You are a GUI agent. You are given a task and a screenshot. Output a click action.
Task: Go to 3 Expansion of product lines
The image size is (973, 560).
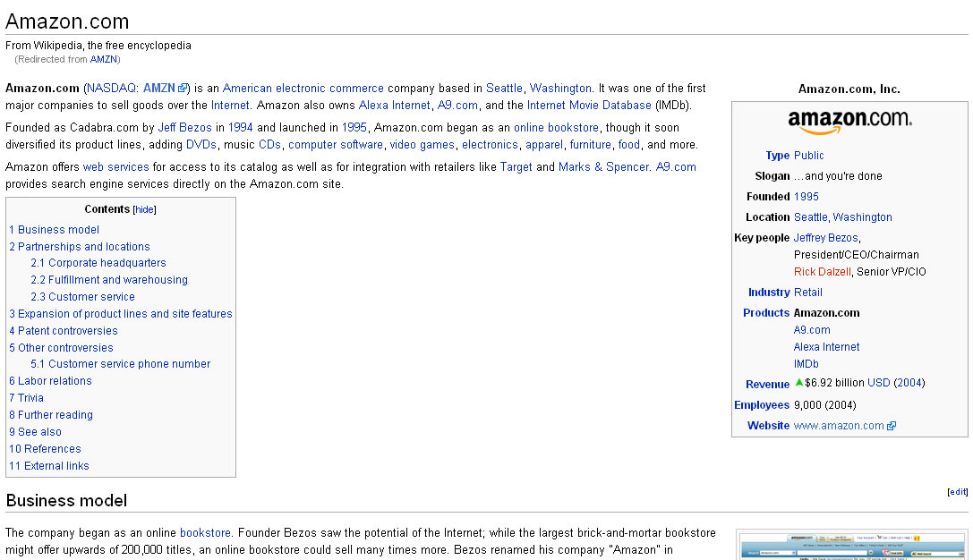click(x=120, y=314)
